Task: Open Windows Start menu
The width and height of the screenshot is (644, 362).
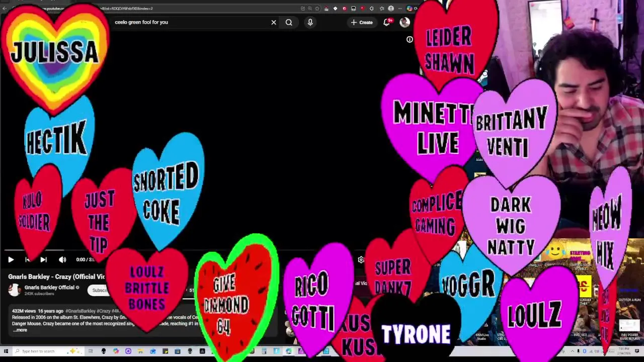Action: point(6,351)
